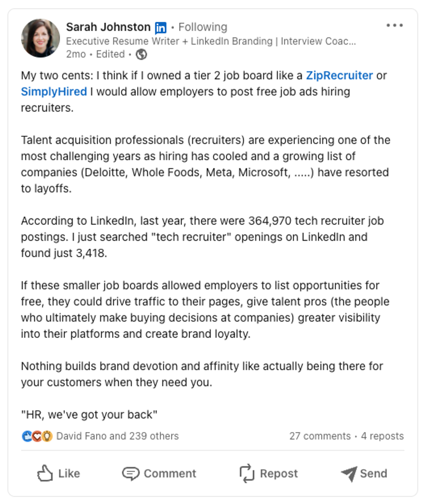Click the blue like reaction icon
The width and height of the screenshot is (426, 504).
27,436
